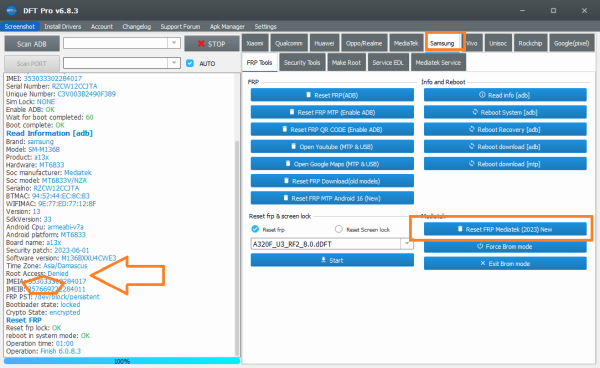Click the 'Read Information [adb]' log heading
The width and height of the screenshot is (600, 368).
coord(49,133)
